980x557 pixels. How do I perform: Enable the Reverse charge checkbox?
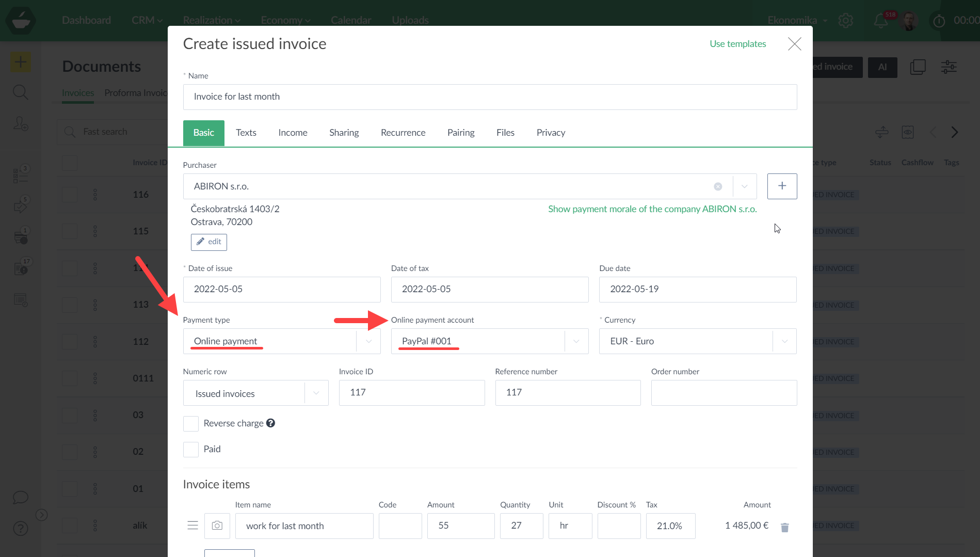[191, 424]
